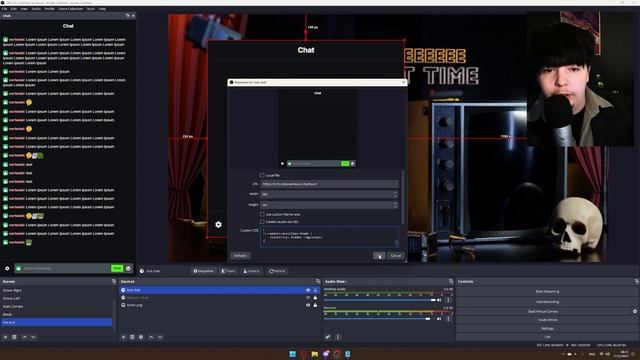640x360 pixels.
Task: Configure virtual camera gear icon
Action: point(635,311)
